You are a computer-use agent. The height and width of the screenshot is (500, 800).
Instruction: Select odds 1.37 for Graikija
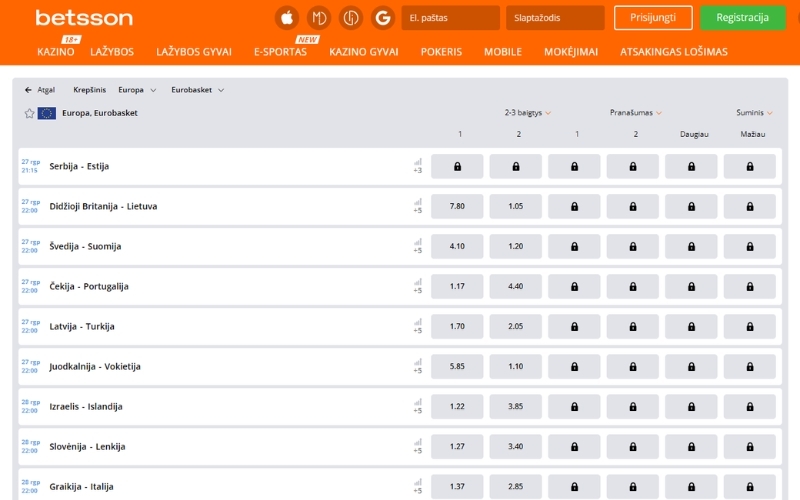tap(457, 487)
